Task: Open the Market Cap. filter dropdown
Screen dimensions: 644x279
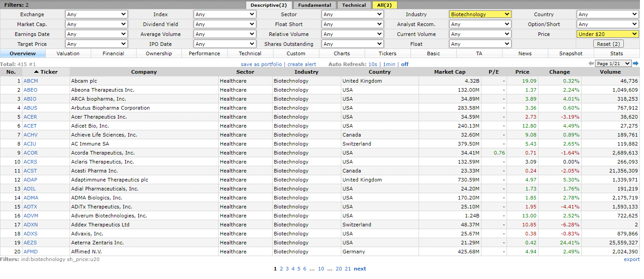Action: 97,24
